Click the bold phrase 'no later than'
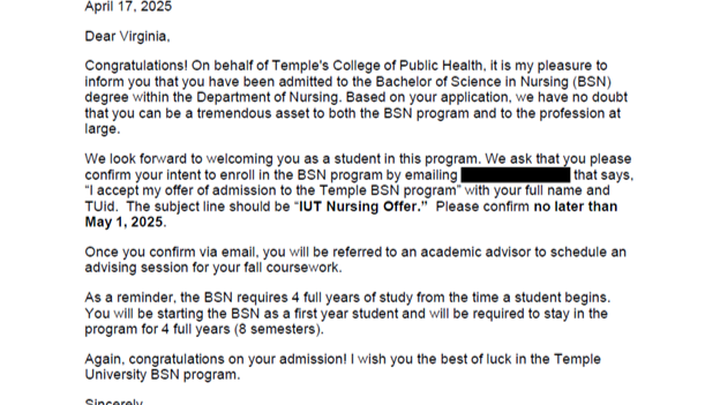 (x=575, y=207)
